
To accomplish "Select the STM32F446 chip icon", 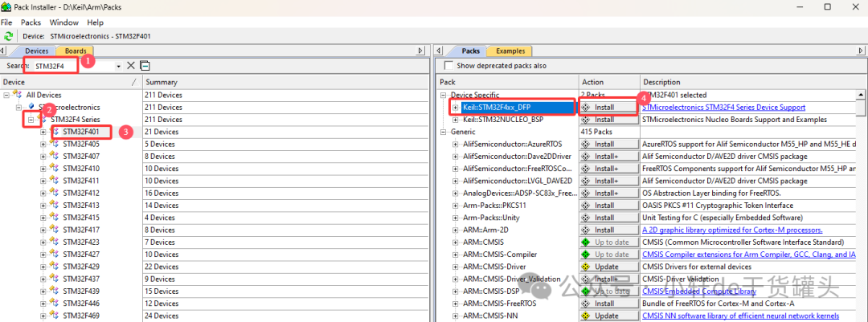I will click(x=55, y=304).
